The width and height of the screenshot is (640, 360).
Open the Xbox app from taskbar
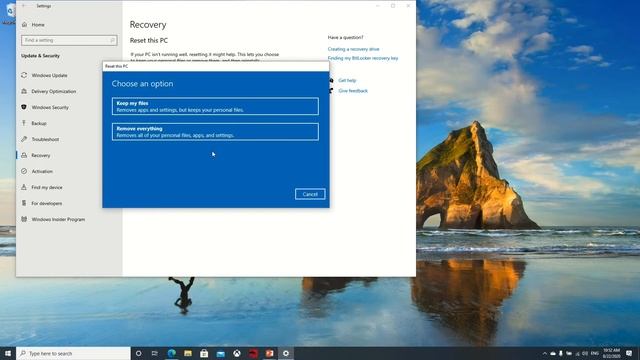(x=237, y=353)
